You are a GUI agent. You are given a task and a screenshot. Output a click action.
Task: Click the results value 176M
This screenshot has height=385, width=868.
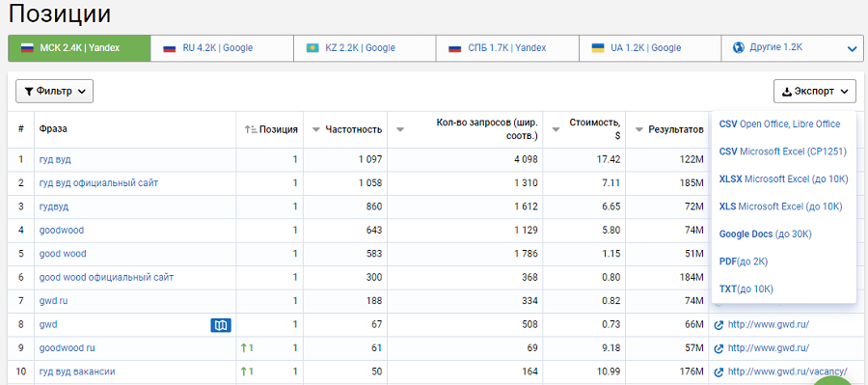pos(692,371)
